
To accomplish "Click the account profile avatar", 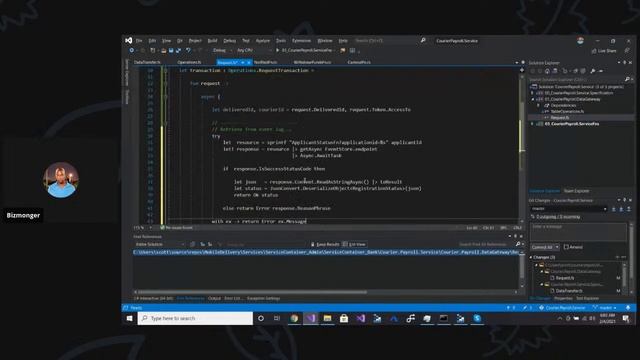I will pyautogui.click(x=580, y=40).
